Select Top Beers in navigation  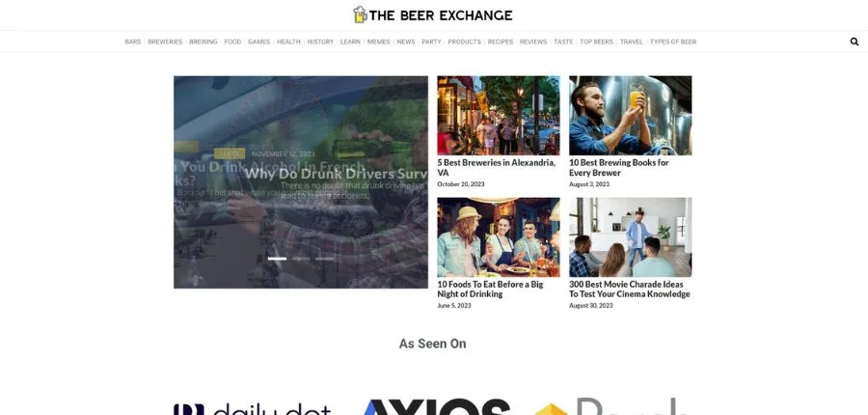(596, 41)
